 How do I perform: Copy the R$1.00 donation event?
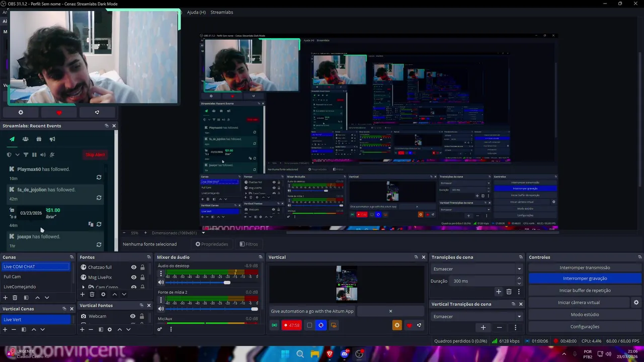click(91, 224)
